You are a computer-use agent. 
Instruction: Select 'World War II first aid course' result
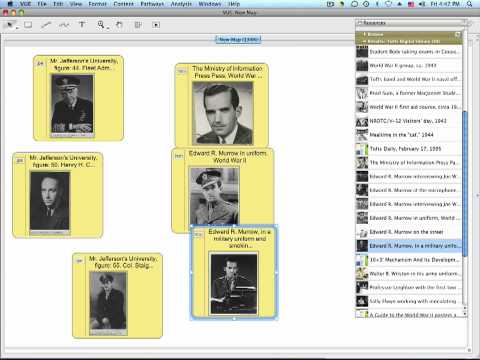click(x=409, y=107)
